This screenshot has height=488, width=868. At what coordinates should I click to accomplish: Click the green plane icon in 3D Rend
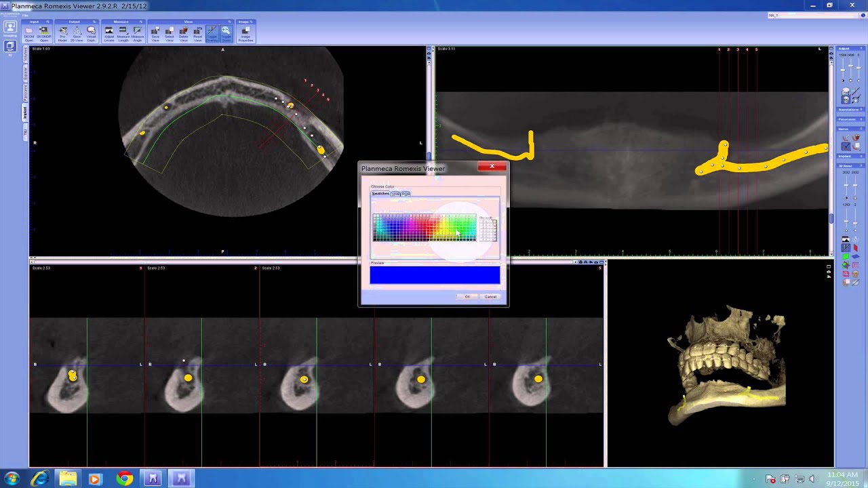[x=846, y=256]
